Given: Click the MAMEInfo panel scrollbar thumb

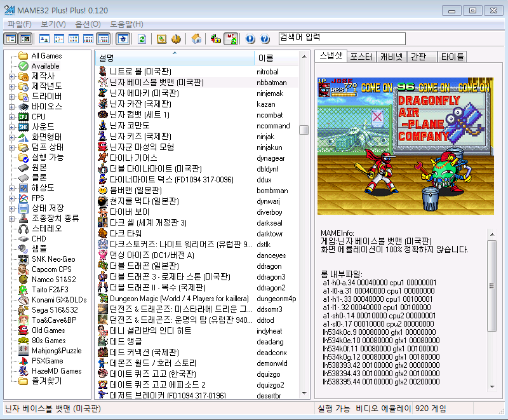Looking at the screenshot, I should tap(492, 286).
